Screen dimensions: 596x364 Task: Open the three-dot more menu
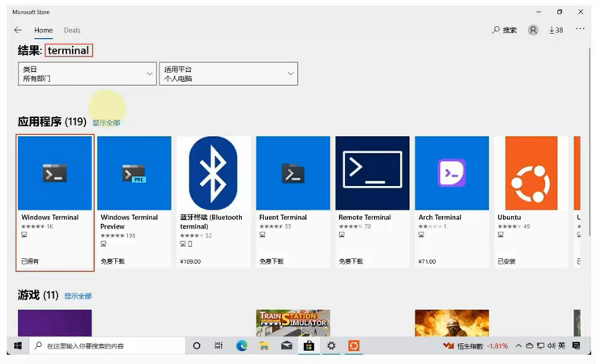(580, 29)
